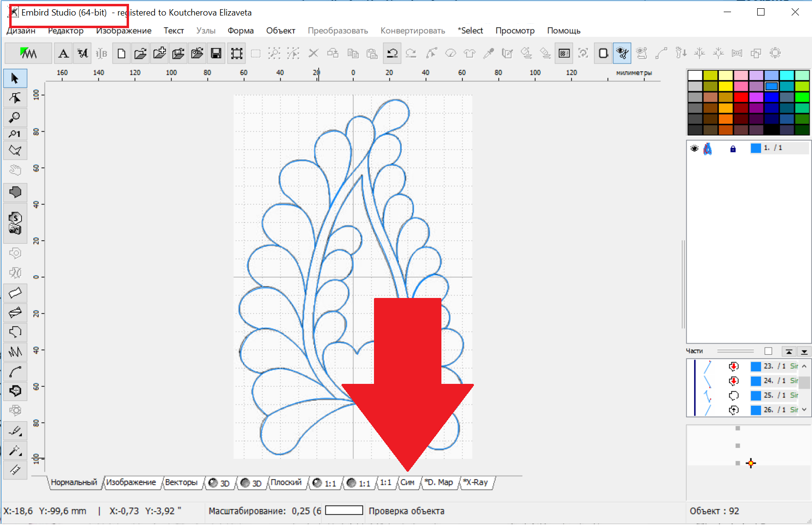The image size is (812, 528).
Task: Select the arrow pointer tool in left toolbox
Action: click(15, 79)
